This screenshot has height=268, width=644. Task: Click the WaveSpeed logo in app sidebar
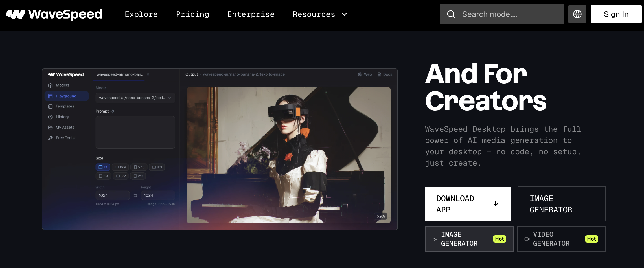coord(66,74)
